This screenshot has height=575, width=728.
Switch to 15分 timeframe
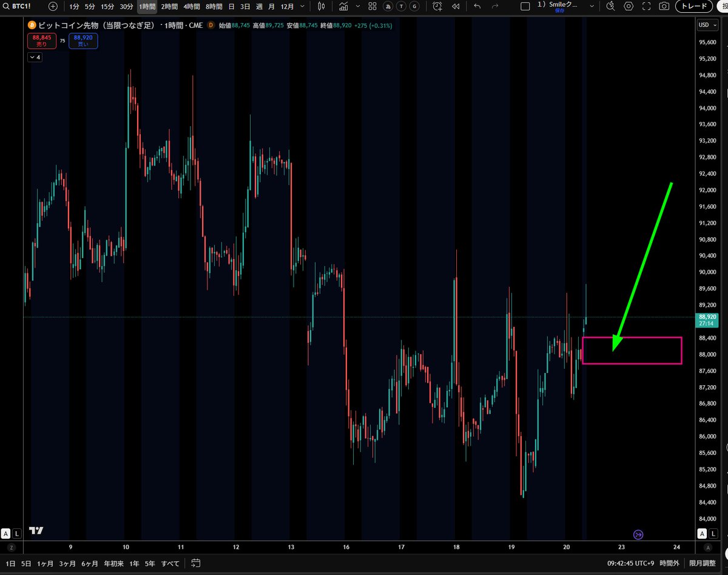pyautogui.click(x=107, y=6)
